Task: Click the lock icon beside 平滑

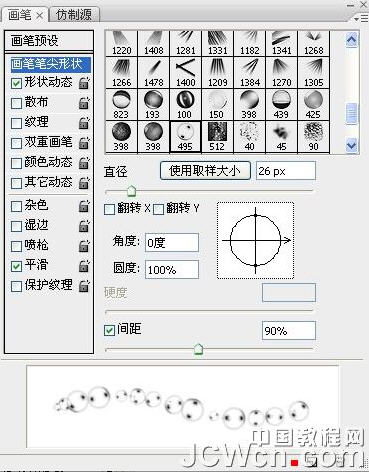Action: (x=84, y=266)
